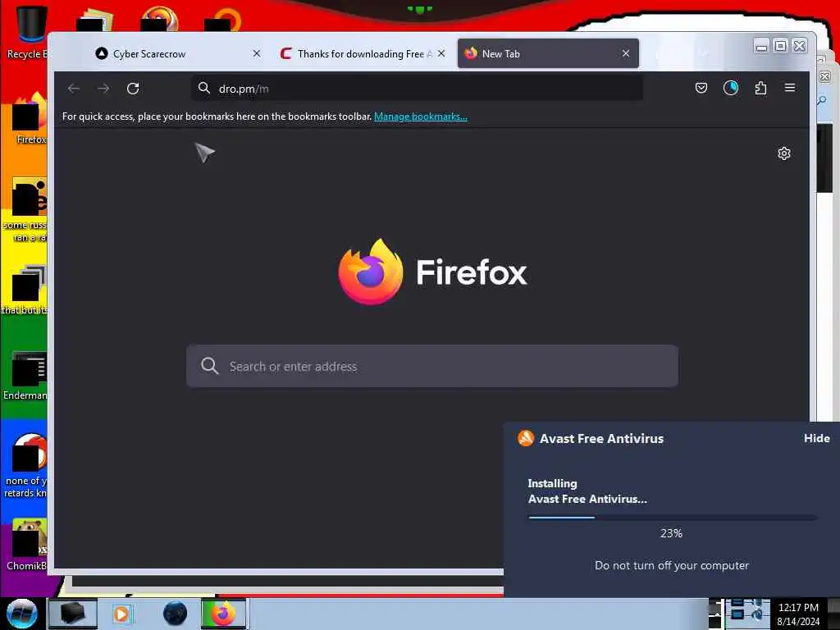
Task: Click the Avast installation progress bar
Action: pyautogui.click(x=673, y=518)
